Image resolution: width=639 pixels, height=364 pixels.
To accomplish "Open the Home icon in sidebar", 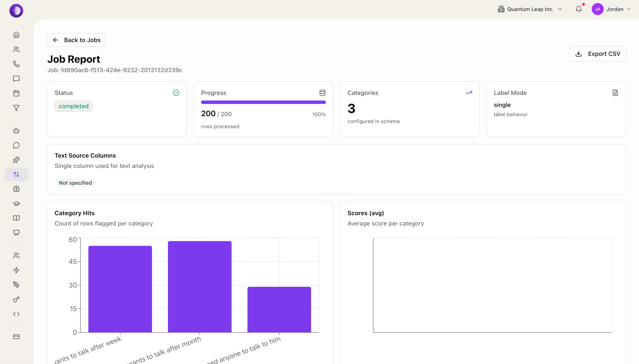I will (x=16, y=35).
